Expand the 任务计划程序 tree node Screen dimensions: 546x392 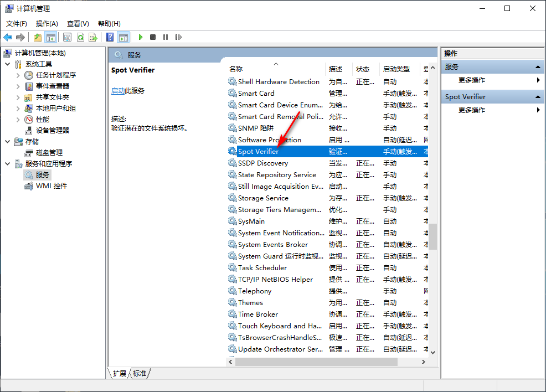(x=18, y=75)
